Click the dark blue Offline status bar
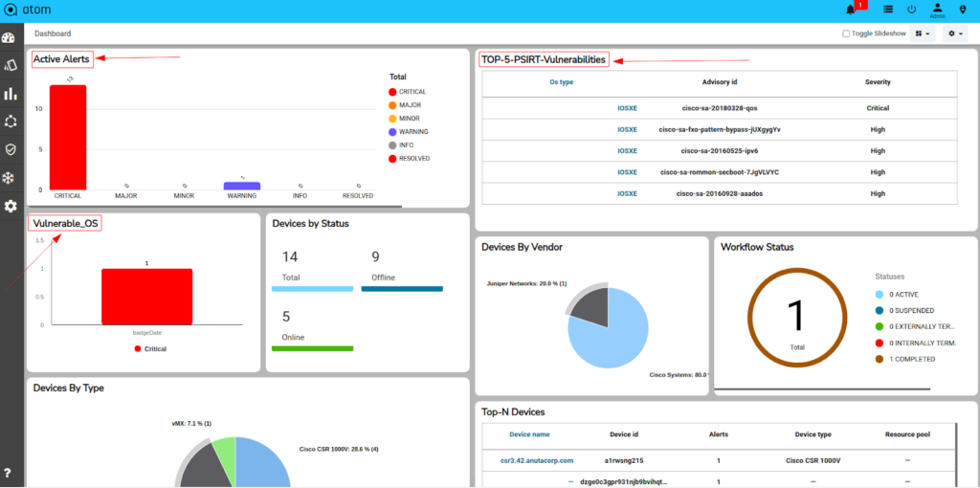This screenshot has width=980, height=488. tap(402, 289)
